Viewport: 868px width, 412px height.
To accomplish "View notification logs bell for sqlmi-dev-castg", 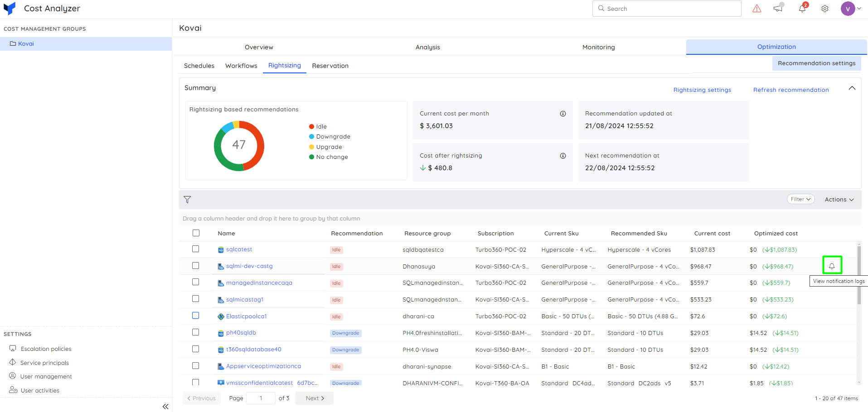I will pos(832,266).
